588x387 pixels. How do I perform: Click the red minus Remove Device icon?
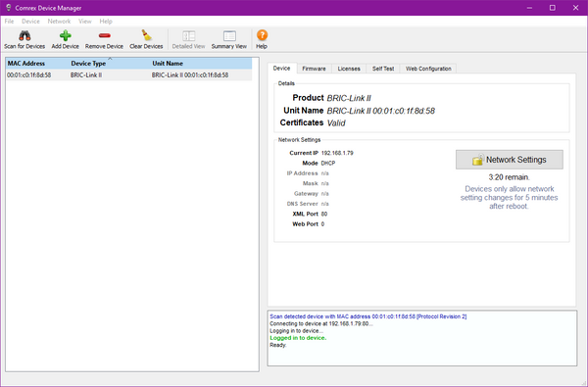click(104, 35)
